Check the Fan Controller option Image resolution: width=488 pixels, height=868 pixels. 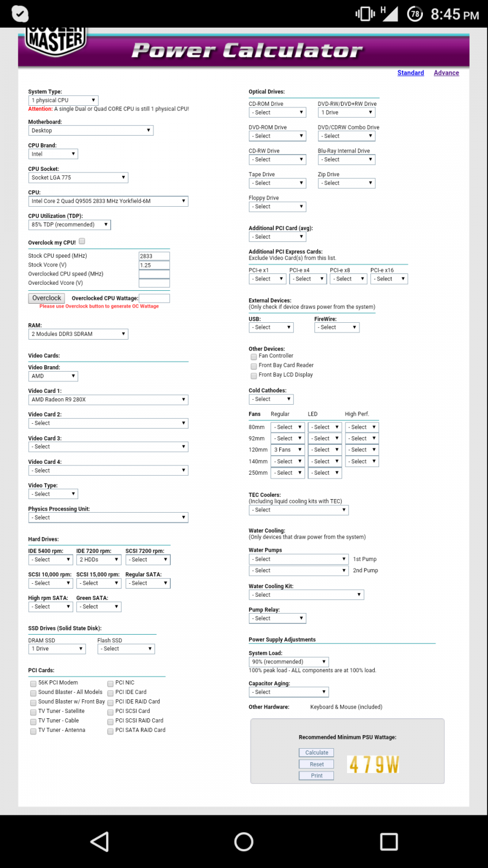253,356
